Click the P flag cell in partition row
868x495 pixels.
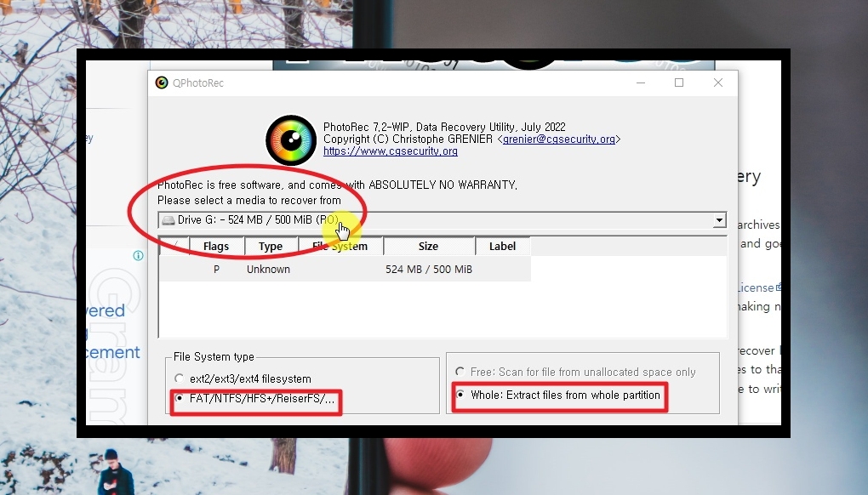pyautogui.click(x=216, y=270)
